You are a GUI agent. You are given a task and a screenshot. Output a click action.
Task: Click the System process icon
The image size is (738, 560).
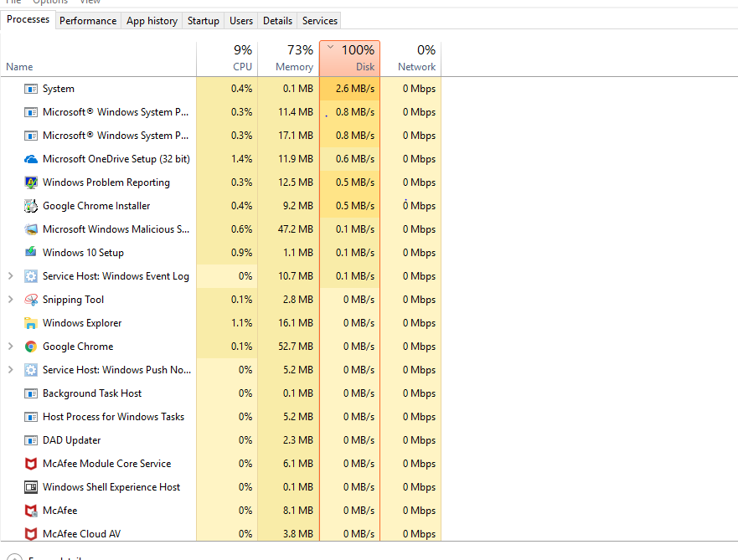click(x=31, y=89)
